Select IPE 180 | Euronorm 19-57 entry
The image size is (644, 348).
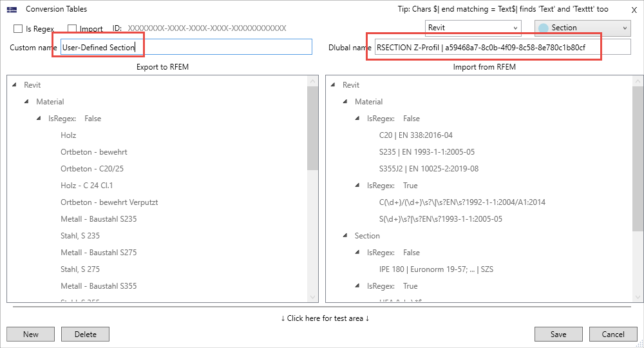(436, 269)
